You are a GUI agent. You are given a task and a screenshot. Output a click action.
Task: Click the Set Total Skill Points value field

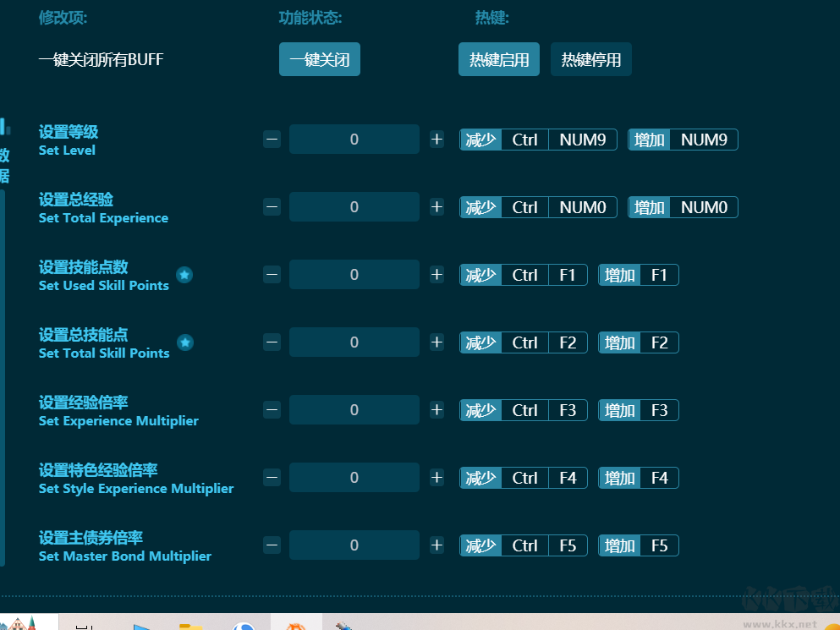354,342
